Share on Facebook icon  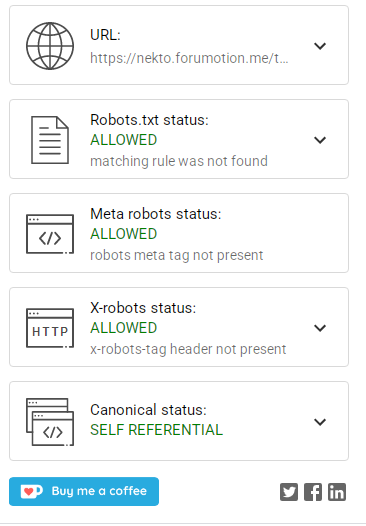coord(313,492)
